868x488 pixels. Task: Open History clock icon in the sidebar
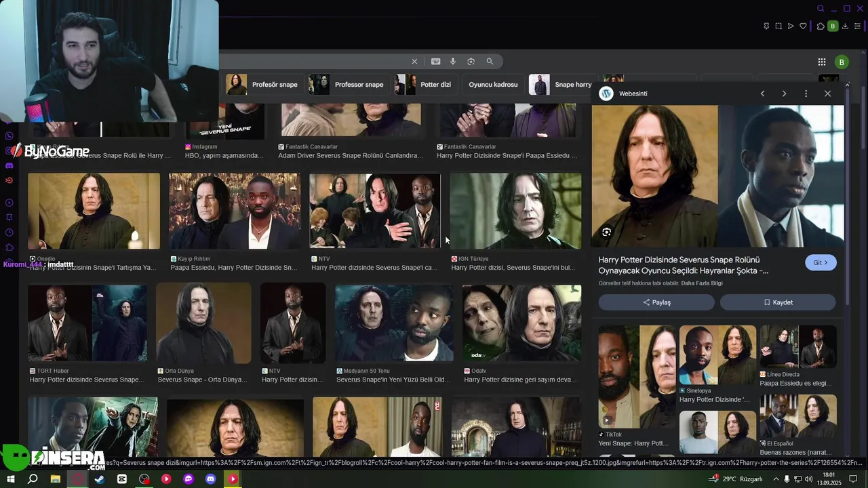9,232
